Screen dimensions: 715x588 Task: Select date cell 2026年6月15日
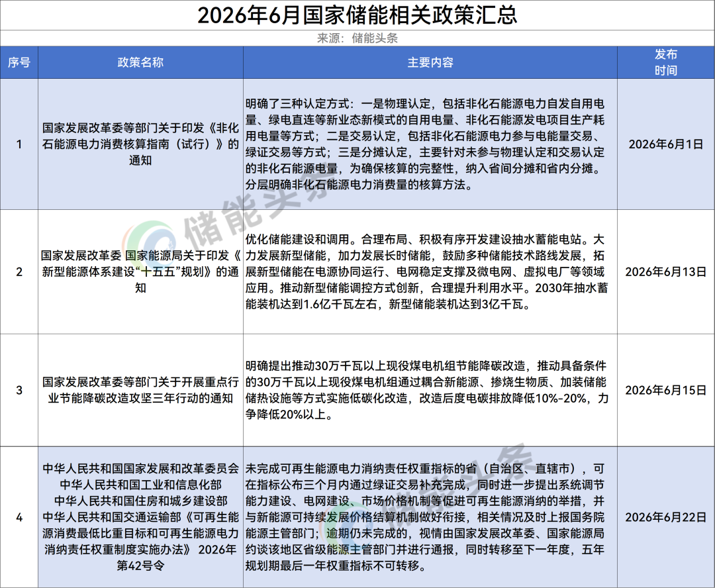[x=666, y=390]
